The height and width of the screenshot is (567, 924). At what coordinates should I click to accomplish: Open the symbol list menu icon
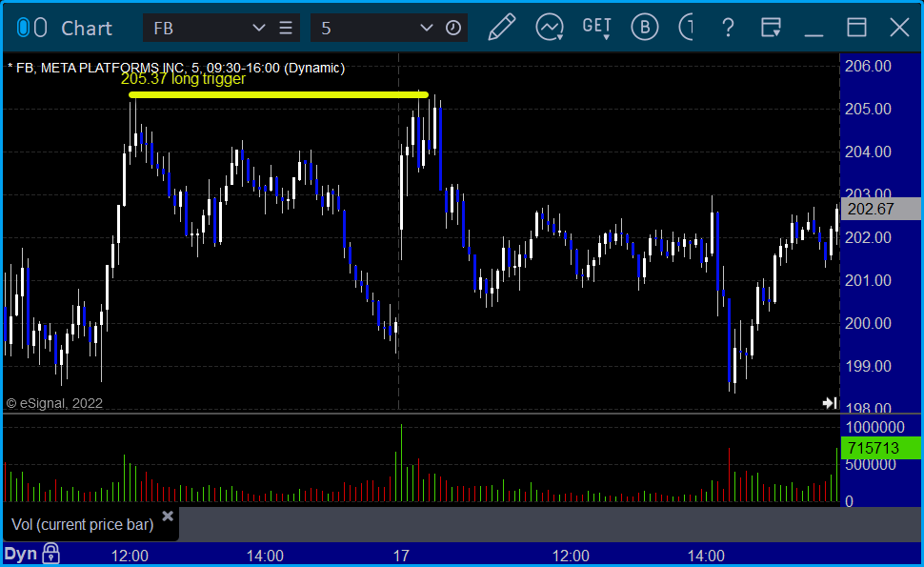pos(286,28)
